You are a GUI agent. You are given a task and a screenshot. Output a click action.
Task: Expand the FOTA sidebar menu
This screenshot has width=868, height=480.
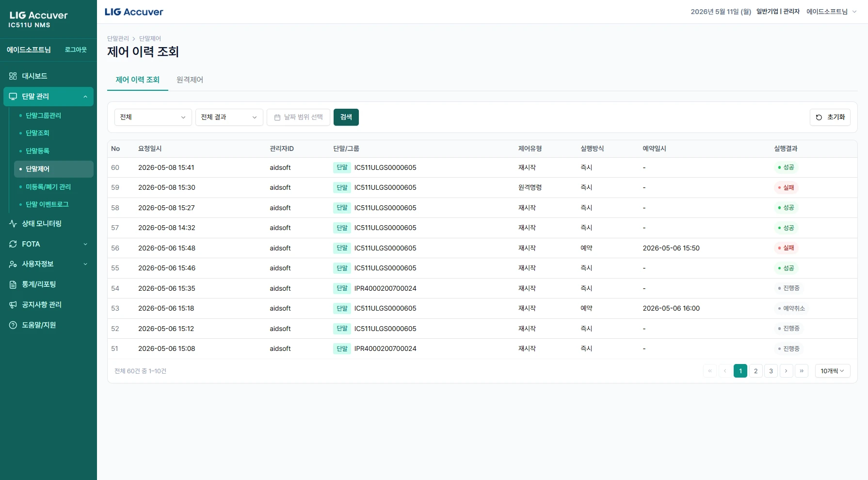pyautogui.click(x=48, y=244)
